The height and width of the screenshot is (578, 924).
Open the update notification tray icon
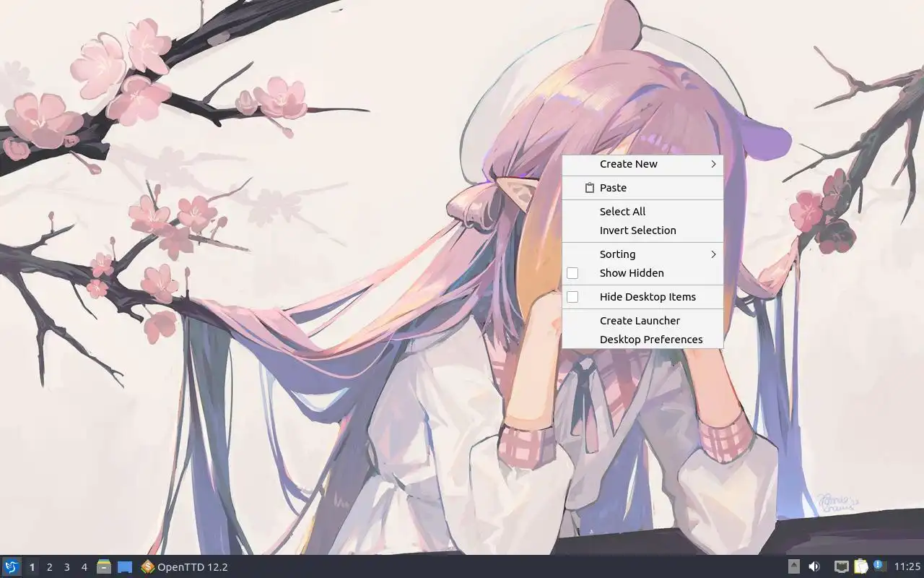879,566
